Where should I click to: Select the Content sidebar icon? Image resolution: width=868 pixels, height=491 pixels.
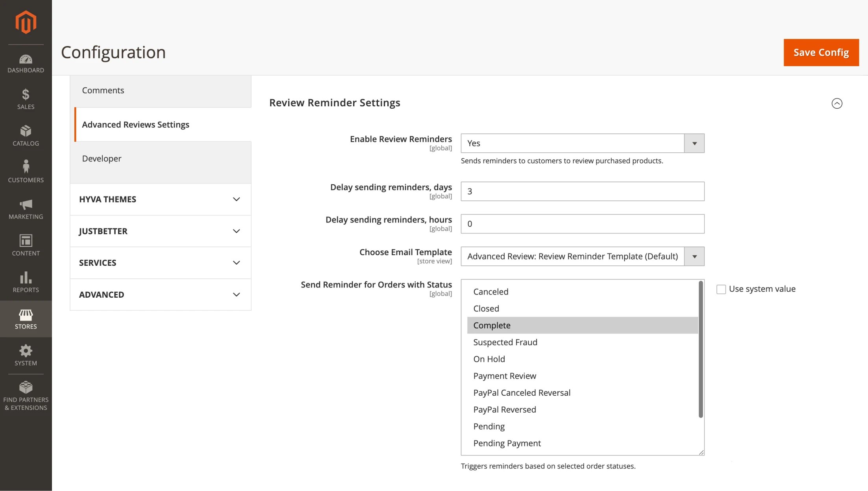(x=26, y=244)
